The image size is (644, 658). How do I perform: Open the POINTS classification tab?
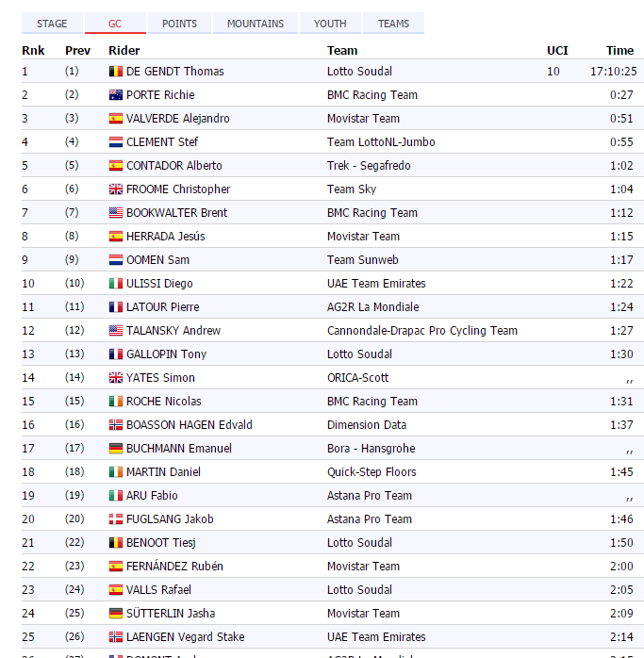(x=179, y=24)
